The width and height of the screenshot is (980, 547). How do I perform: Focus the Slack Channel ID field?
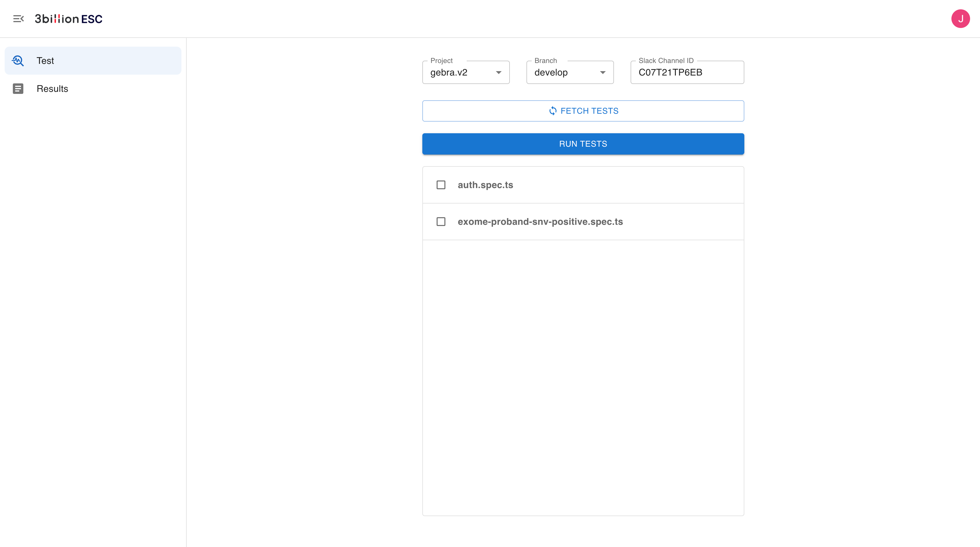click(687, 72)
